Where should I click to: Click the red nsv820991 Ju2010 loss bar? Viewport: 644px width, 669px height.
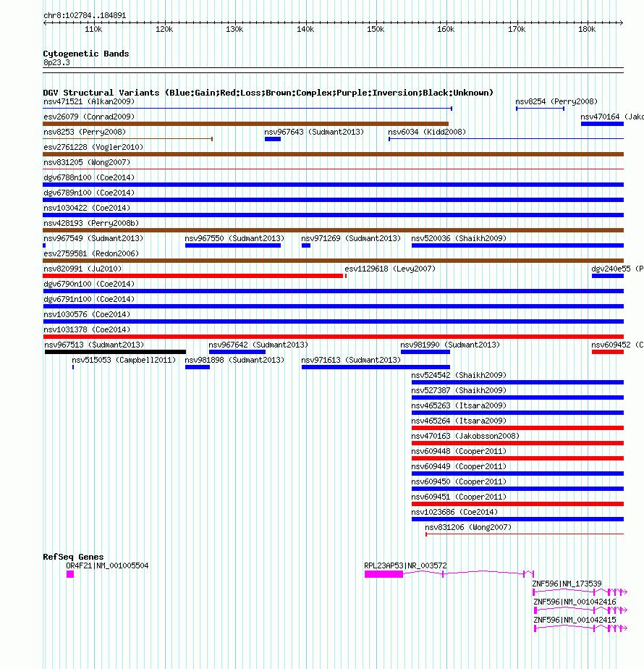(192, 276)
